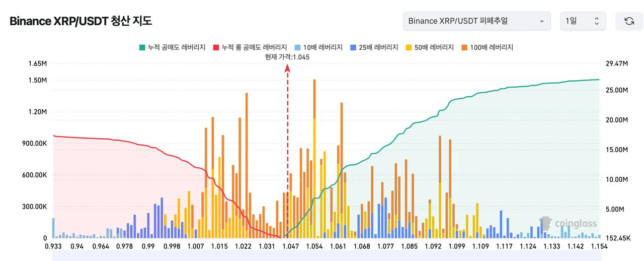Click the x-axis label 1.054

pos(314,246)
